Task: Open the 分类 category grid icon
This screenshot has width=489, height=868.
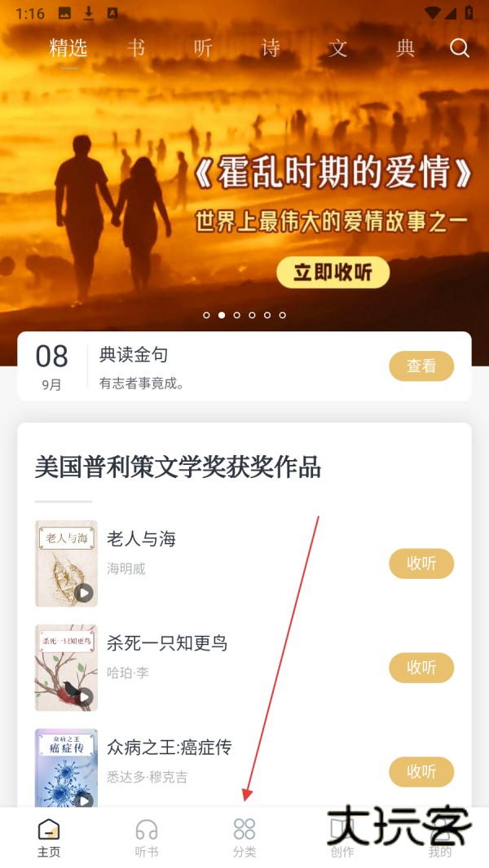Action: 244,830
